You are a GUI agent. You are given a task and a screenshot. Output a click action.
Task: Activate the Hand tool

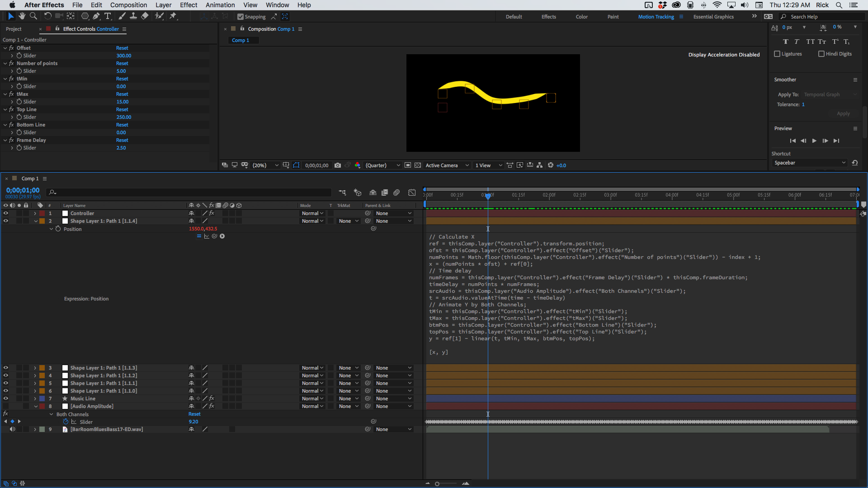22,17
